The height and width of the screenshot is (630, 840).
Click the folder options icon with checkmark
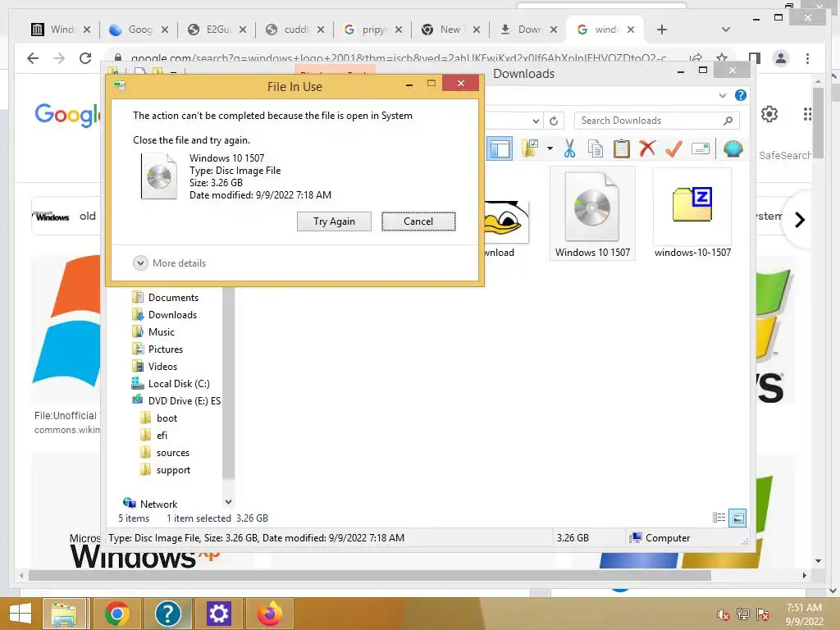pyautogui.click(x=531, y=148)
